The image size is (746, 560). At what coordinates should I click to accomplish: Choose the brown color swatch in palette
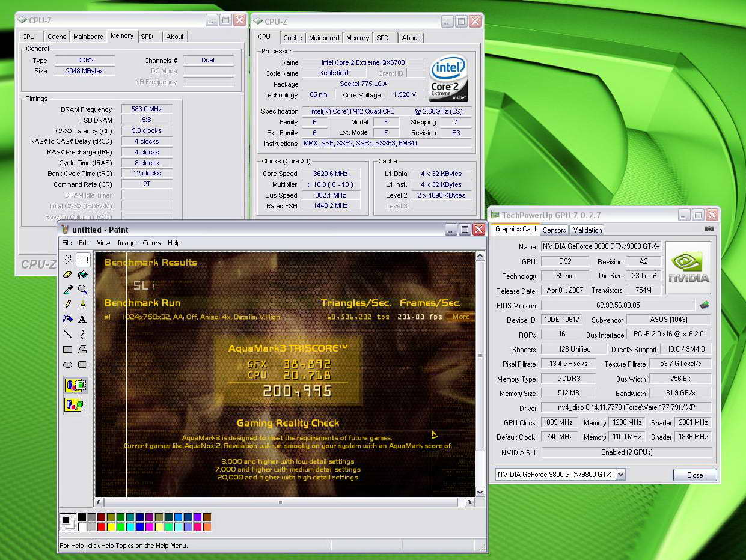(207, 517)
